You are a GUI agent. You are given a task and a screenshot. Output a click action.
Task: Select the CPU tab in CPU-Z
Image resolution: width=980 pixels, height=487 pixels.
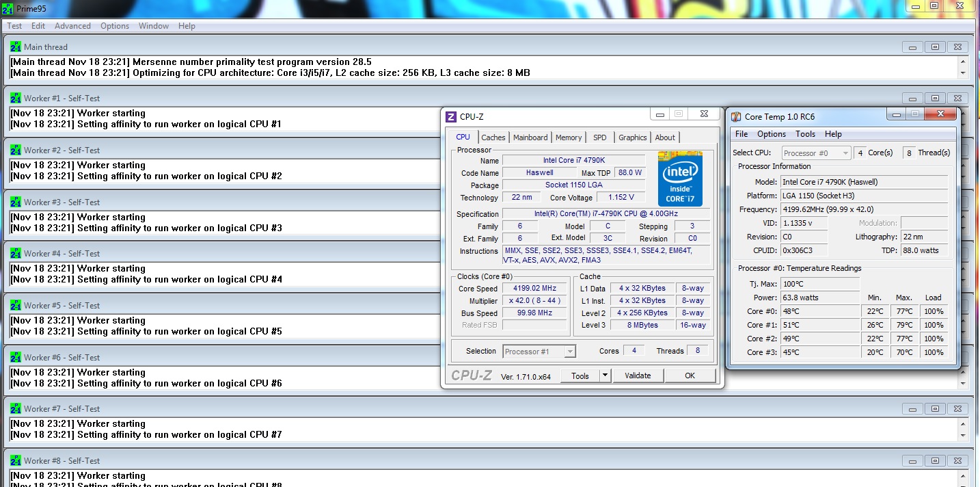point(463,137)
